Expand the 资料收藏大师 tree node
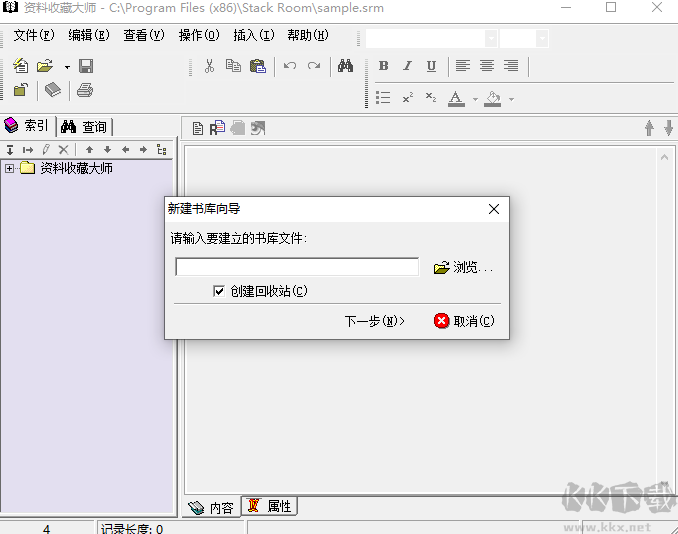The image size is (678, 534). click(x=10, y=169)
